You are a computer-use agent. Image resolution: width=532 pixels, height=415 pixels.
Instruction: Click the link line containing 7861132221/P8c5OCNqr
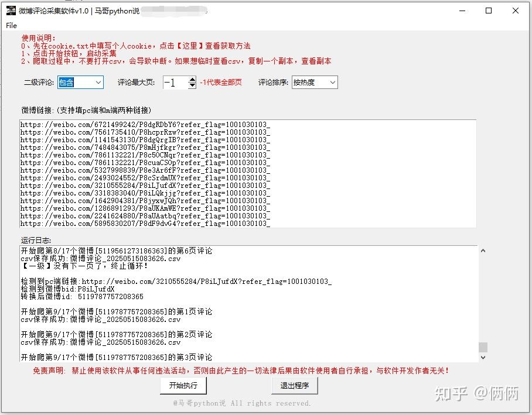tap(145, 155)
